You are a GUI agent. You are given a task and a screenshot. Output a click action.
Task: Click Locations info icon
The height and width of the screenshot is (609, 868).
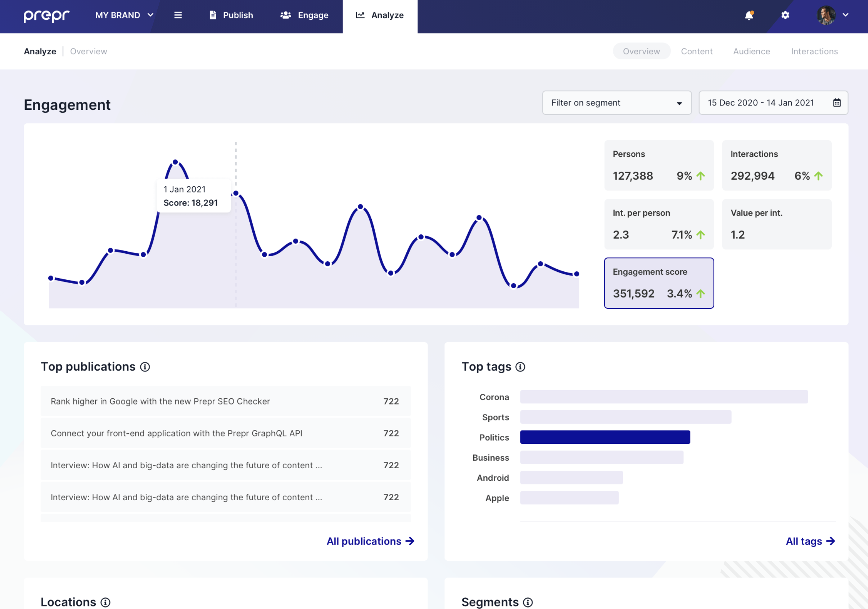[x=105, y=602]
